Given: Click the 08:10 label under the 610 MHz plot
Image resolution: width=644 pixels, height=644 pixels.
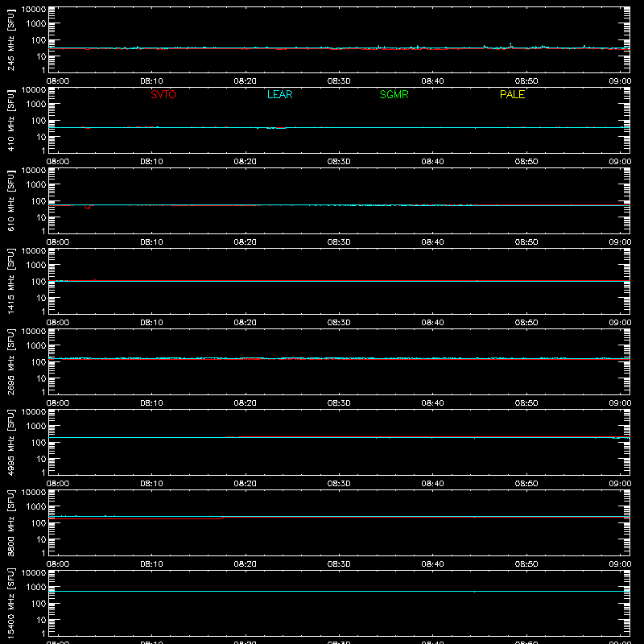Looking at the screenshot, I should pos(151,242).
